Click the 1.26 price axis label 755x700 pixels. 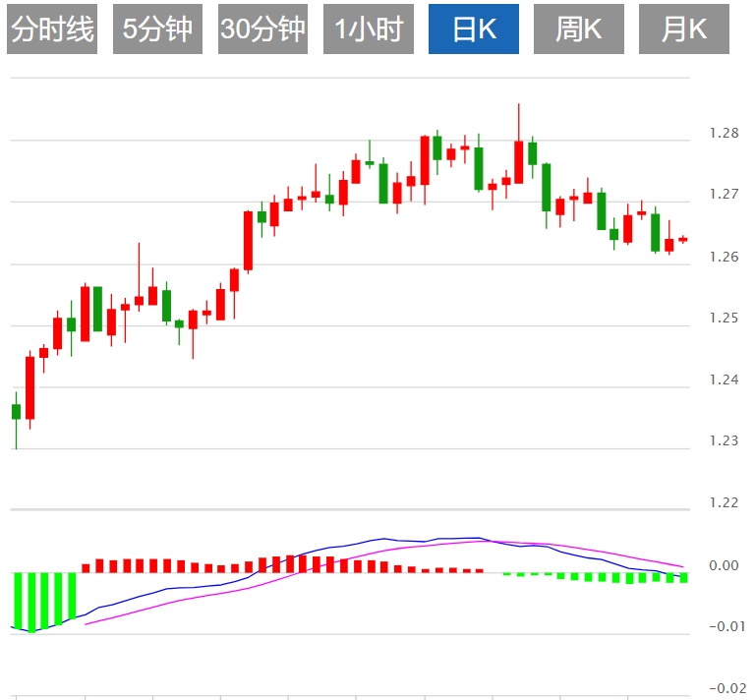point(725,257)
